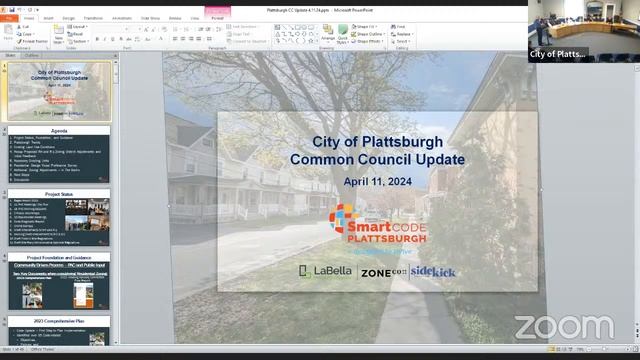The height and width of the screenshot is (360, 640).
Task: Select Project Foundation and Guidance thumbnail
Action: 59,281
